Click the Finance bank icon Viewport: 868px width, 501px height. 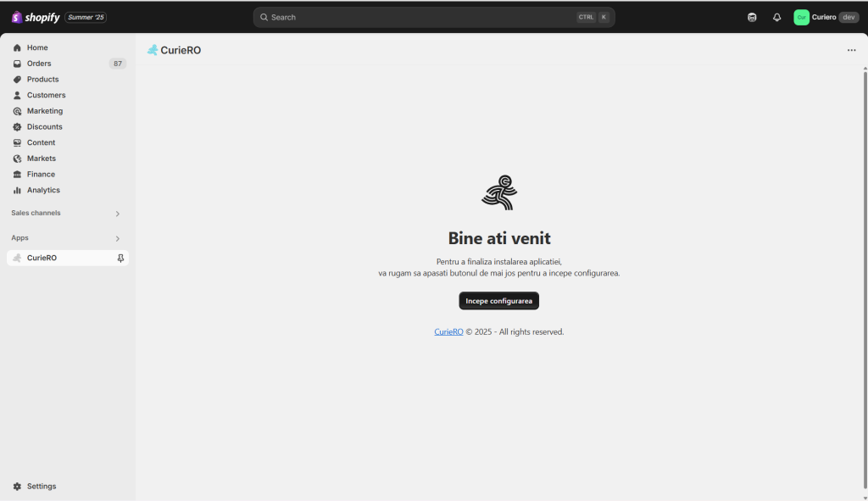click(17, 174)
